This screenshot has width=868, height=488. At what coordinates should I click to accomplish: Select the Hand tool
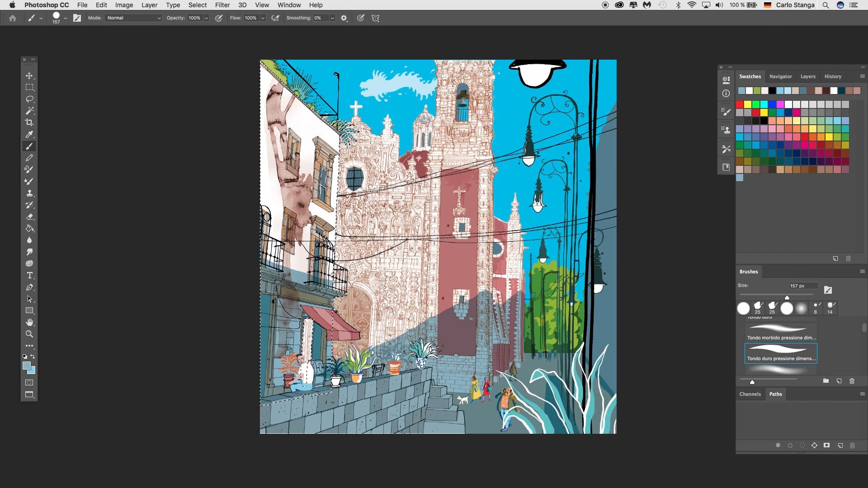click(29, 322)
